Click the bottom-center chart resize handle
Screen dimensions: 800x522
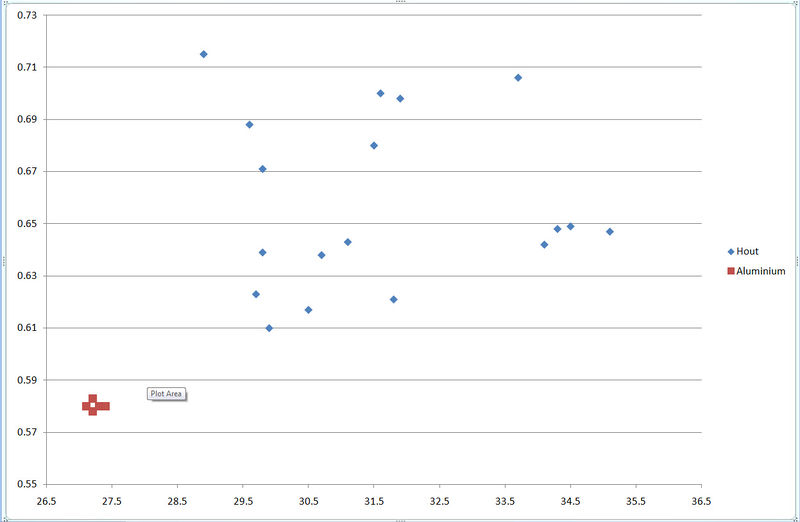tap(400, 519)
